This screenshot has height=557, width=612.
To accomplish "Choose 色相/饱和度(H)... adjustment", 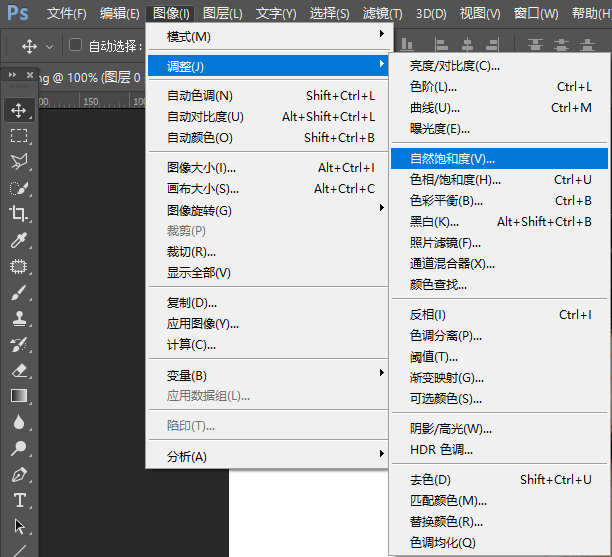I will (x=499, y=180).
